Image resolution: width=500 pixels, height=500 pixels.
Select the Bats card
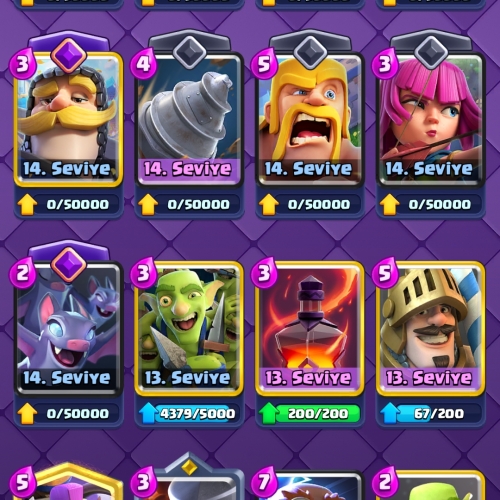[68, 329]
